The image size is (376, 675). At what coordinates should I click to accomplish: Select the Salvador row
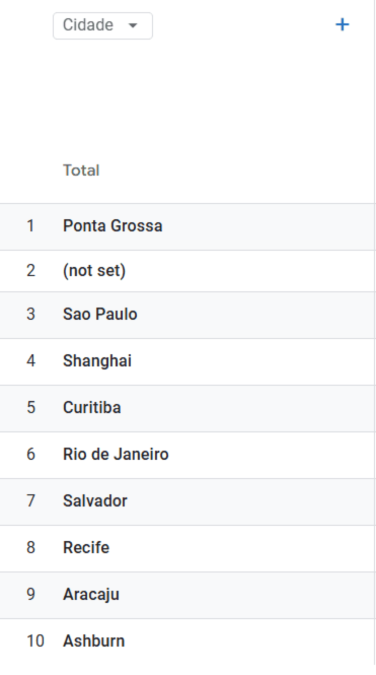[x=187, y=502]
